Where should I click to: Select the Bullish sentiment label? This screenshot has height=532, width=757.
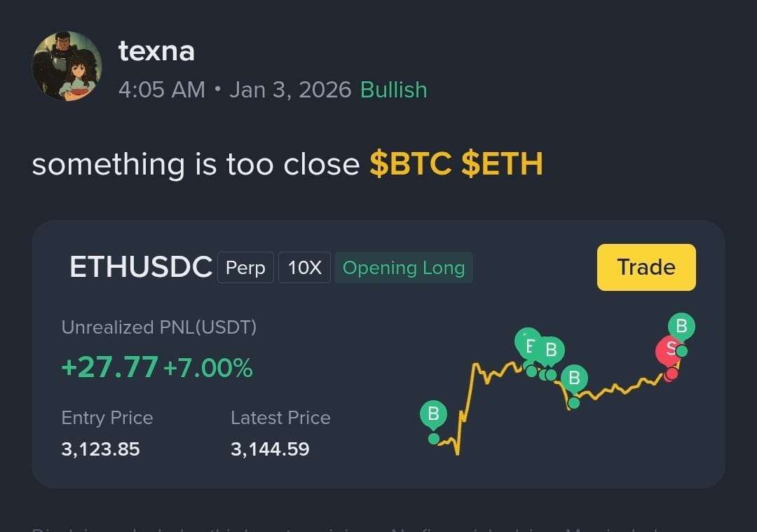(x=393, y=90)
